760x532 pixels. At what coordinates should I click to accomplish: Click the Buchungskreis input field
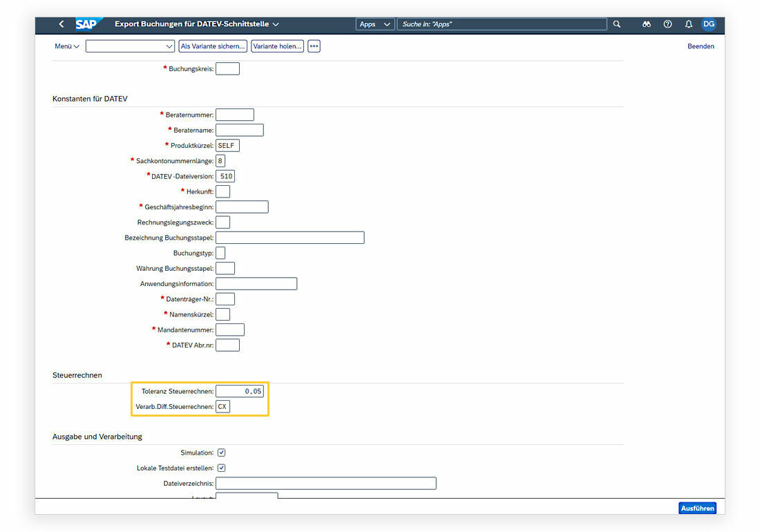(227, 69)
